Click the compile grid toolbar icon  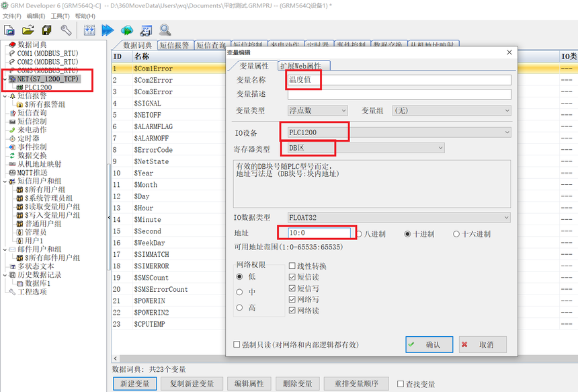89,30
